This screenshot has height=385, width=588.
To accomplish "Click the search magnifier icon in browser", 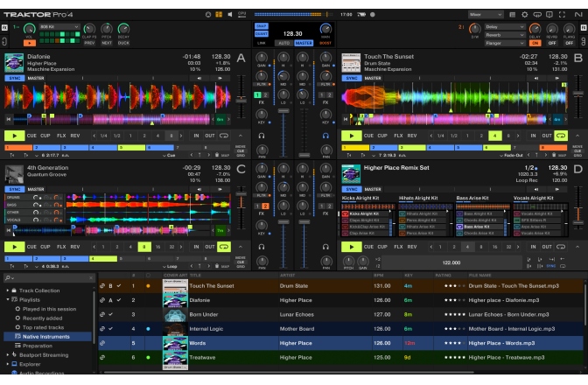I will coord(8,277).
